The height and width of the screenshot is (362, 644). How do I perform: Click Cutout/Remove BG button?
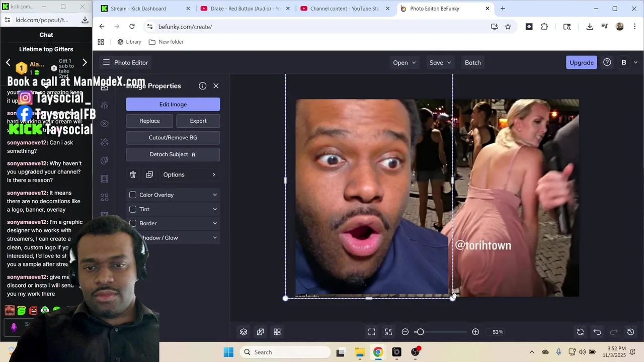coord(173,137)
